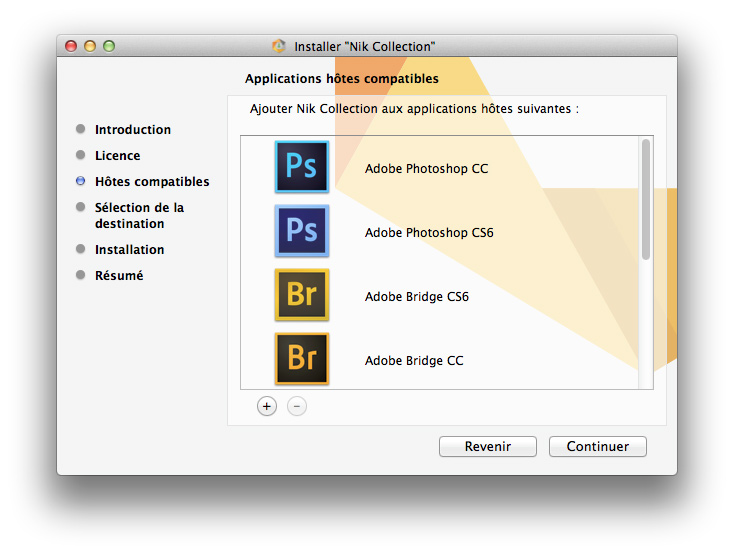Click the Nik Collection icon in title bar
Image resolution: width=734 pixels, height=554 pixels.
[279, 46]
